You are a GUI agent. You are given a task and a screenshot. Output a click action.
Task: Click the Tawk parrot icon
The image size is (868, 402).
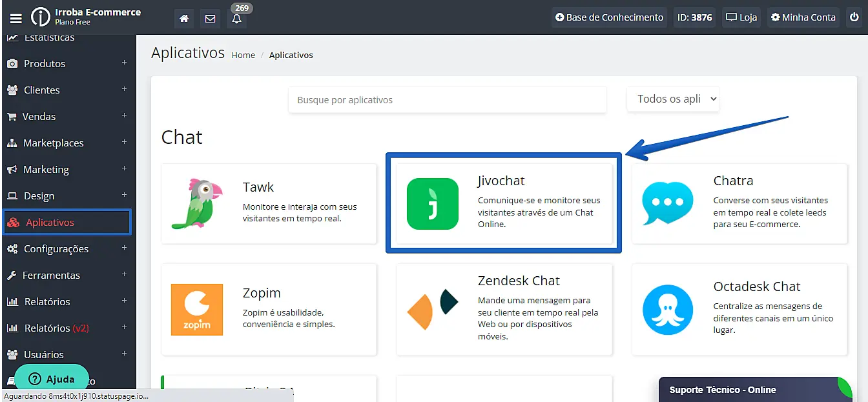(x=196, y=204)
